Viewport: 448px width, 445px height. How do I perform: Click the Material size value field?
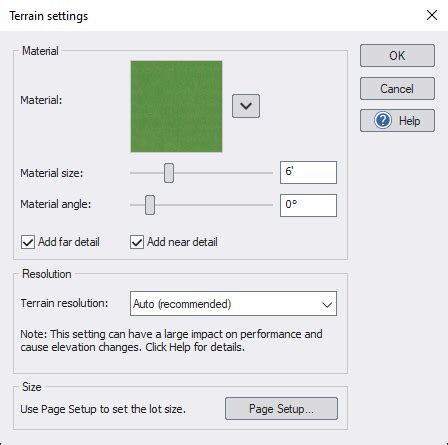308,172
